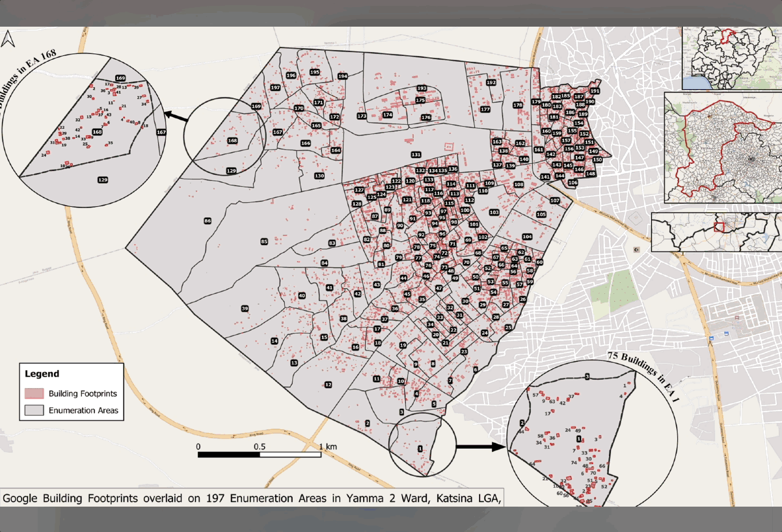Open the LGA locator inset with red square

pyautogui.click(x=716, y=232)
